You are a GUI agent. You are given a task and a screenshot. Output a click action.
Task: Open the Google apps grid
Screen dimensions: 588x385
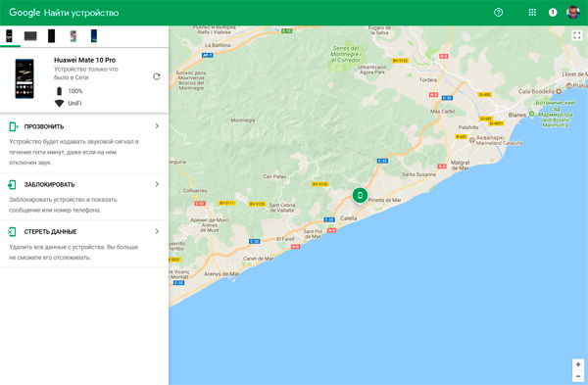coord(532,13)
